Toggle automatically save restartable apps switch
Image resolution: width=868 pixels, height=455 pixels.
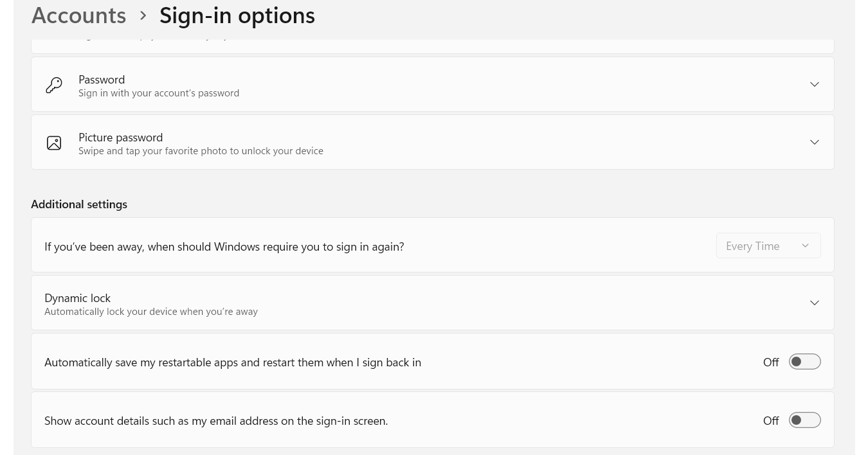click(x=804, y=362)
